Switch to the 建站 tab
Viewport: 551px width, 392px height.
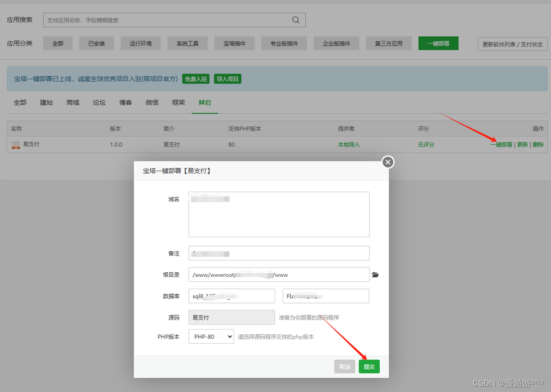46,102
